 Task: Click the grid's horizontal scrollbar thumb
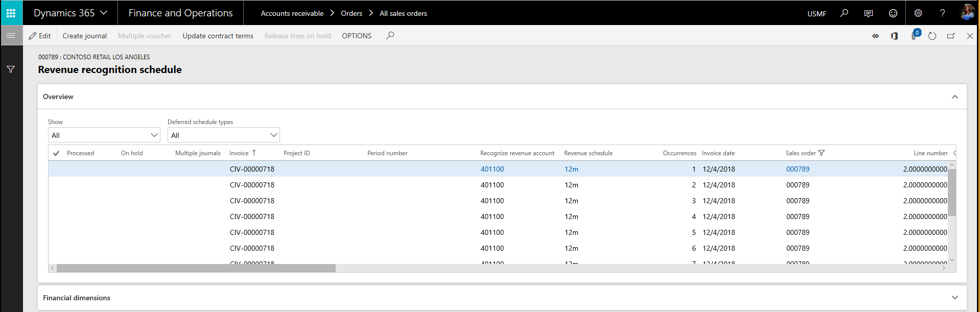click(196, 268)
